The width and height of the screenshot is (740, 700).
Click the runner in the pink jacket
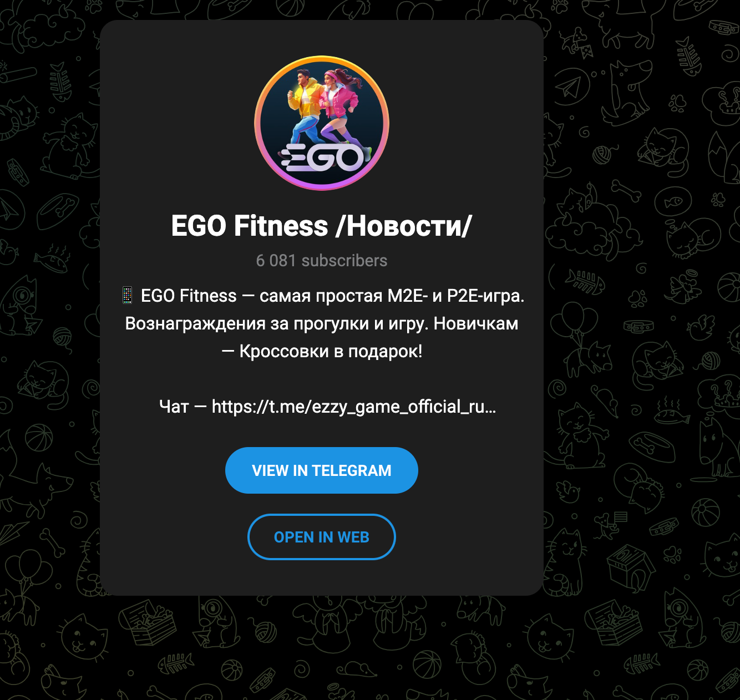[x=339, y=111]
